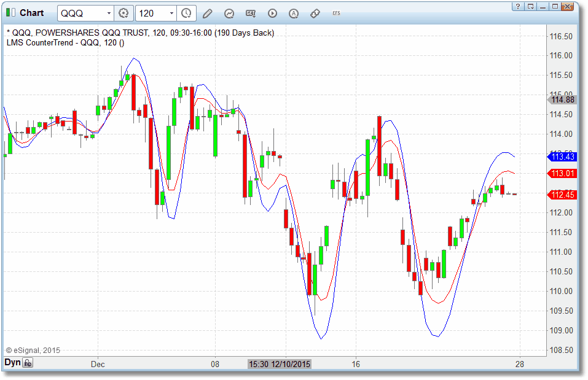
Task: Minimize the Chart window
Action: (x=543, y=6)
